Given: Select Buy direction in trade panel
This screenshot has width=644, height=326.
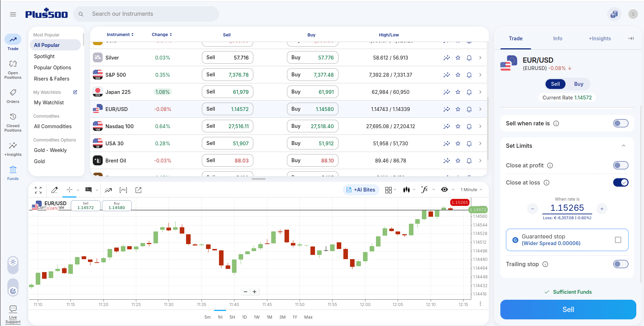Looking at the screenshot, I should coord(578,84).
